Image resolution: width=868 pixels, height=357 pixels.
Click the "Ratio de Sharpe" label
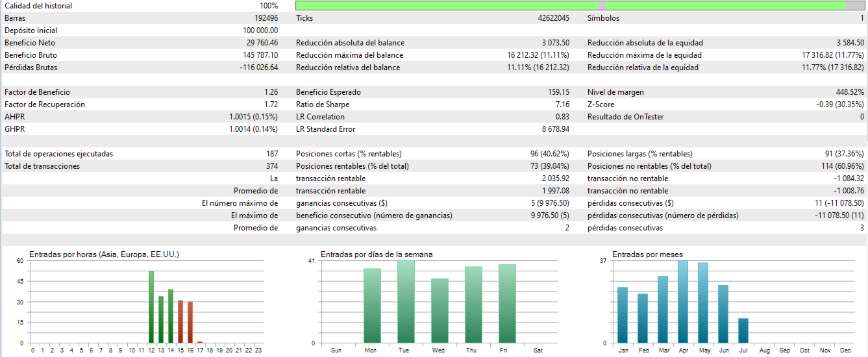coord(323,105)
